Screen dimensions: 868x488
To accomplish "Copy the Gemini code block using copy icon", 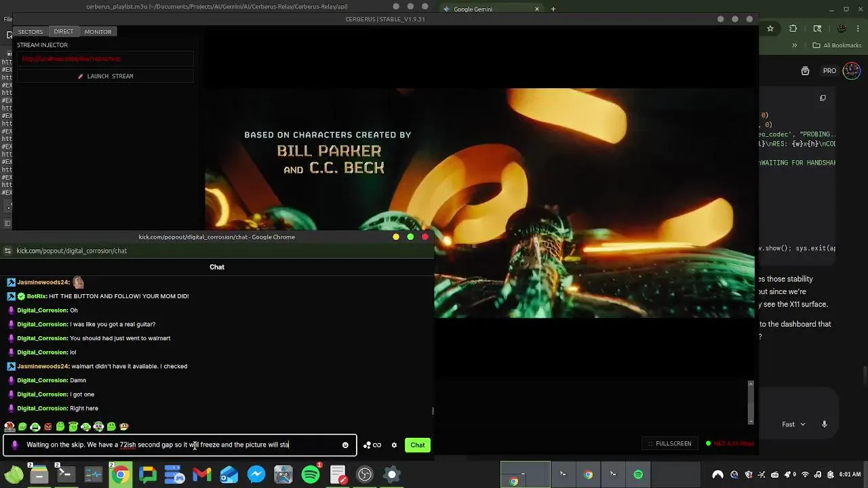I will (823, 98).
